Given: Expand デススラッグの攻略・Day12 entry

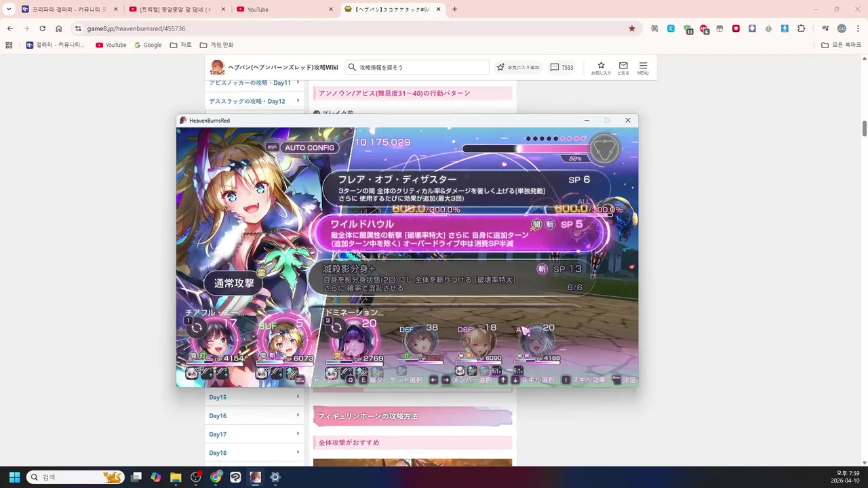Looking at the screenshot, I should click(x=255, y=101).
